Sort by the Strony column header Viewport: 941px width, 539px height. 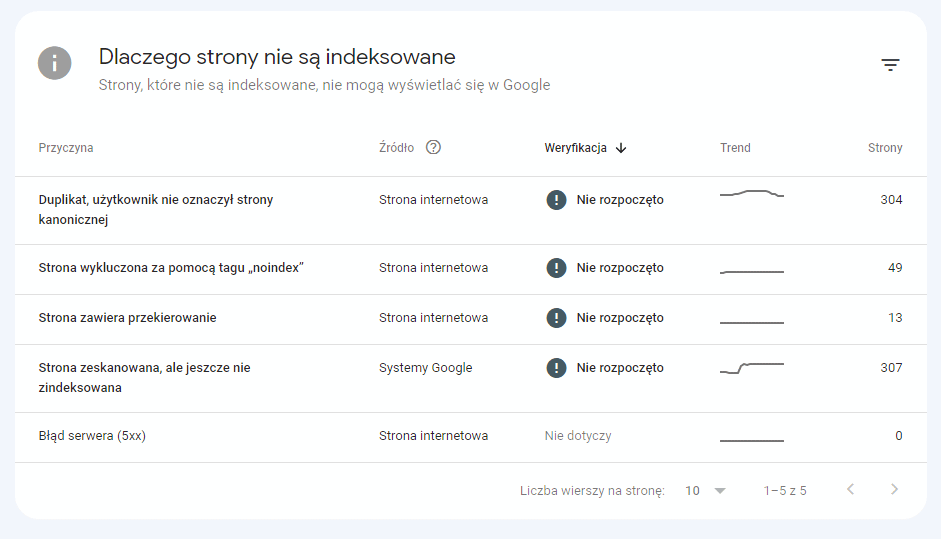point(885,148)
